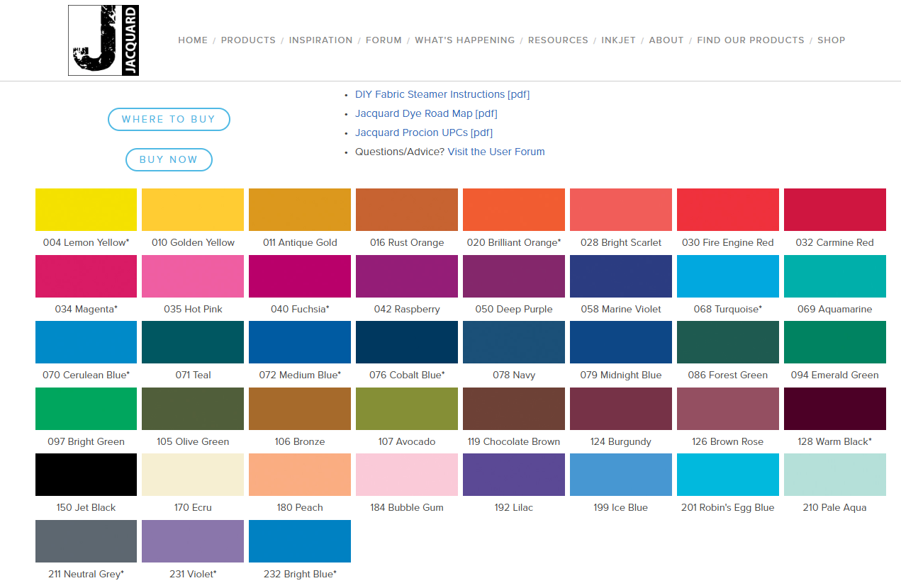Open the PRODUCTS menu
Image resolution: width=901 pixels, height=588 pixels.
tap(248, 40)
